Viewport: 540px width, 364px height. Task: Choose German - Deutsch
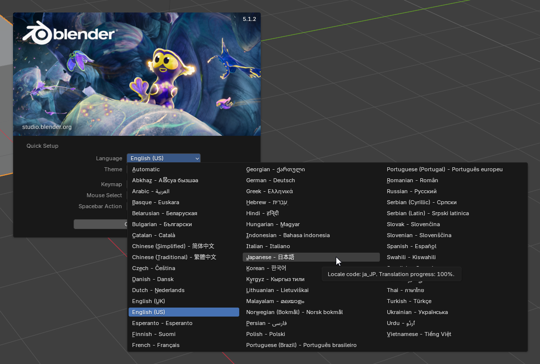coord(311,180)
